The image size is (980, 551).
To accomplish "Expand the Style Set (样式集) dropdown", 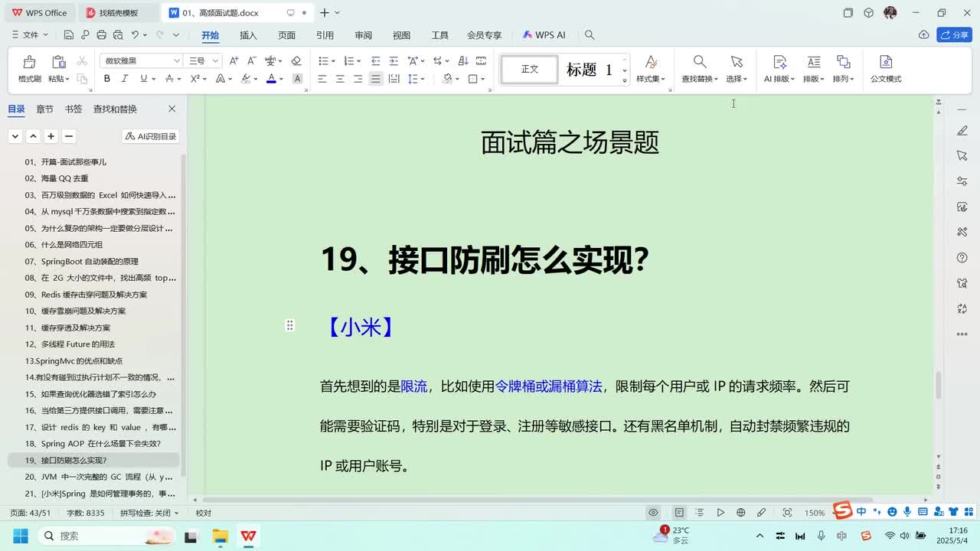I will click(x=651, y=79).
